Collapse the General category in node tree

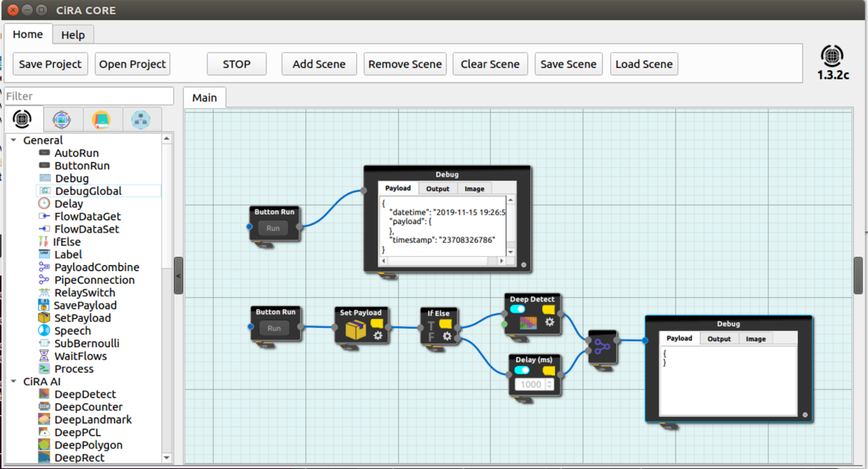(14, 140)
